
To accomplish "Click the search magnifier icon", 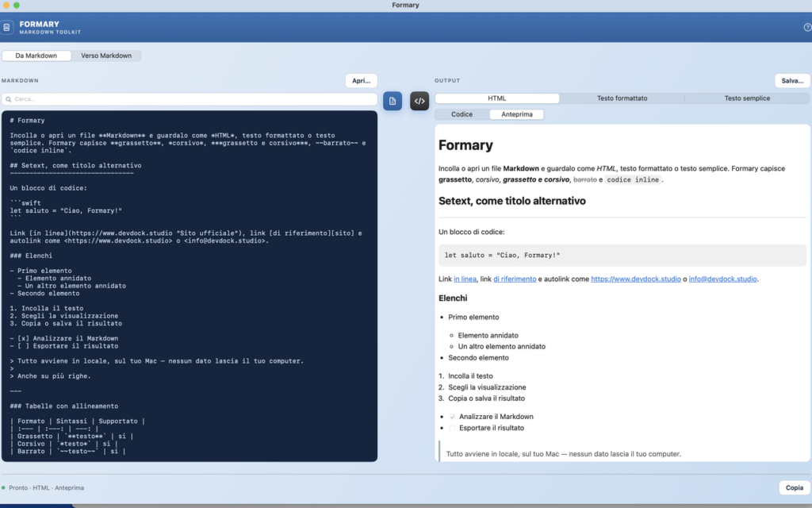I will point(8,99).
